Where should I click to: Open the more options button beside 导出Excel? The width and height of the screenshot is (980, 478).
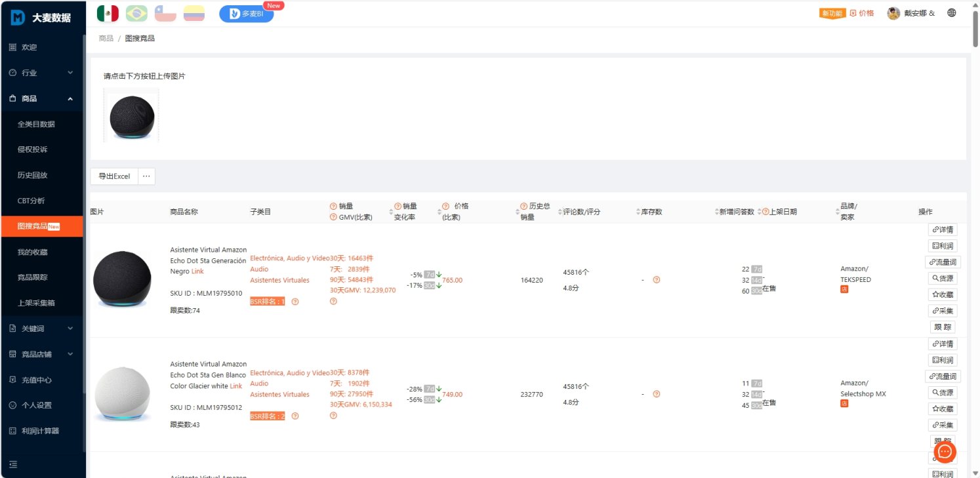click(x=146, y=176)
